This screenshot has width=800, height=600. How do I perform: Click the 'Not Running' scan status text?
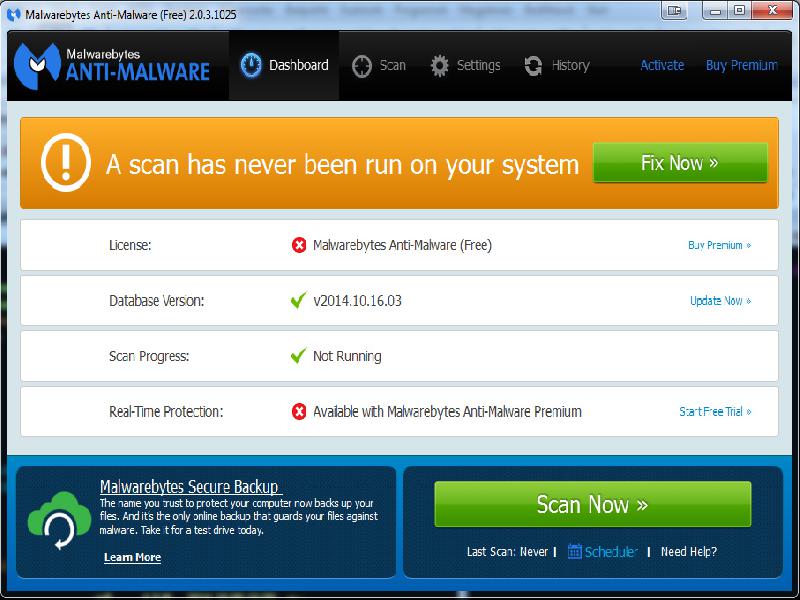click(x=347, y=356)
